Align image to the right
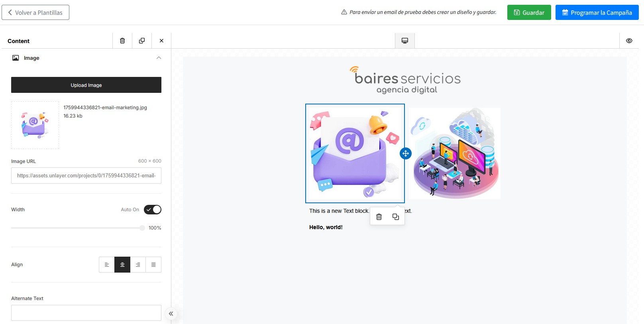The width and height of the screenshot is (644, 324). pos(138,265)
